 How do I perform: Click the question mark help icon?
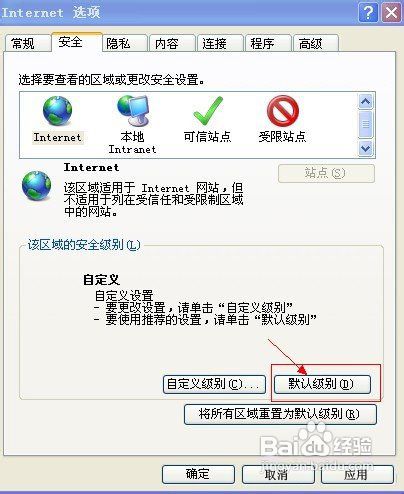point(368,13)
